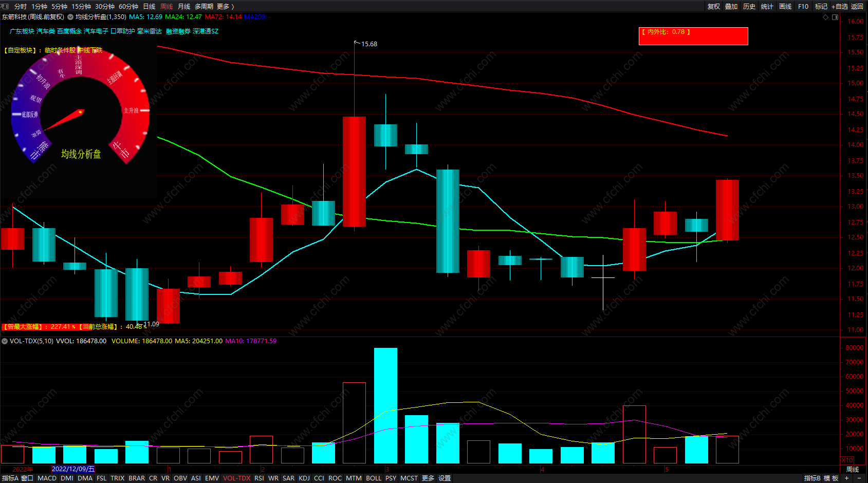Toggle the side panel icon beside the diamond
Viewport: 868px width, 483px height.
(x=835, y=17)
